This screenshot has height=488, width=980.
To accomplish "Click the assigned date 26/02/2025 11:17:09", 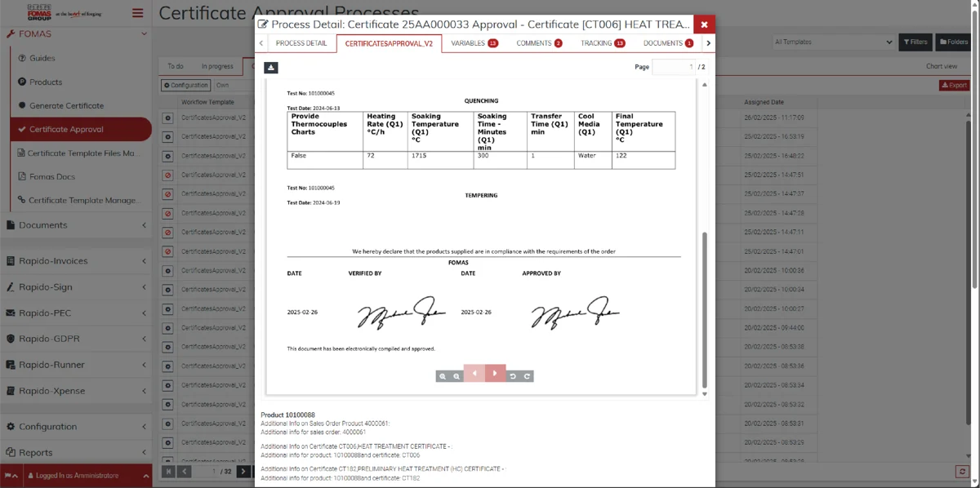I will pyautogui.click(x=773, y=118).
